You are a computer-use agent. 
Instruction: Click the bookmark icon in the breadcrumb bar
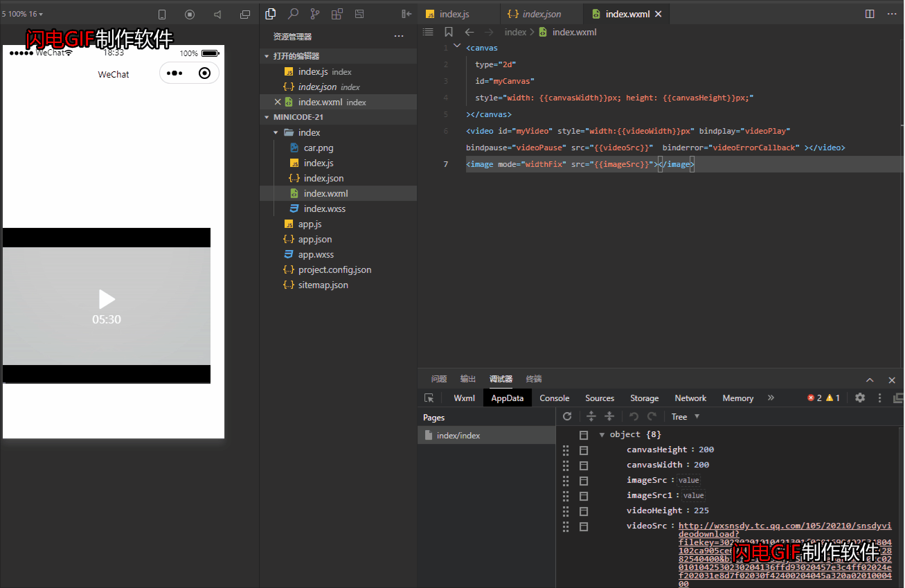pos(449,32)
